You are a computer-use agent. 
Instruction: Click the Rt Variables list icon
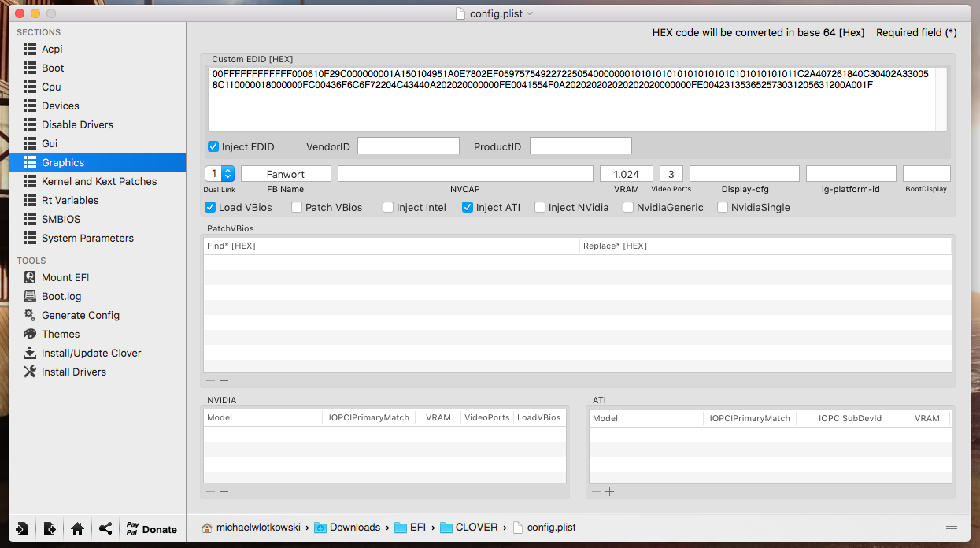point(30,200)
